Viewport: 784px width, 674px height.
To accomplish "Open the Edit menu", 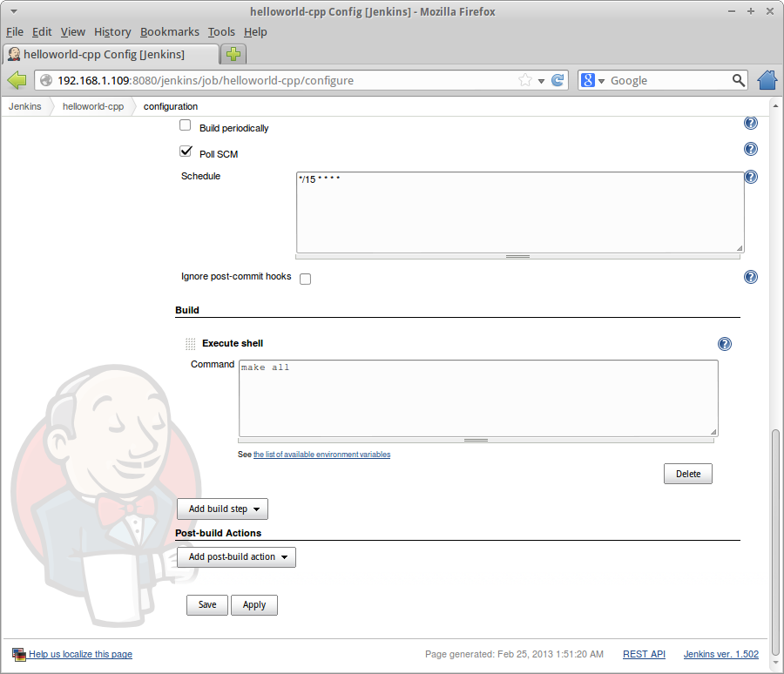I will coord(42,32).
